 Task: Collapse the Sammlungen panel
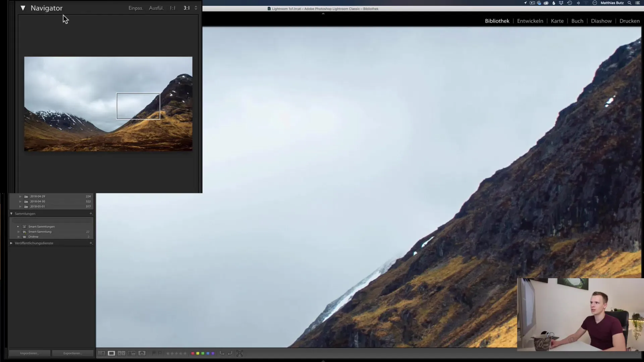11,214
